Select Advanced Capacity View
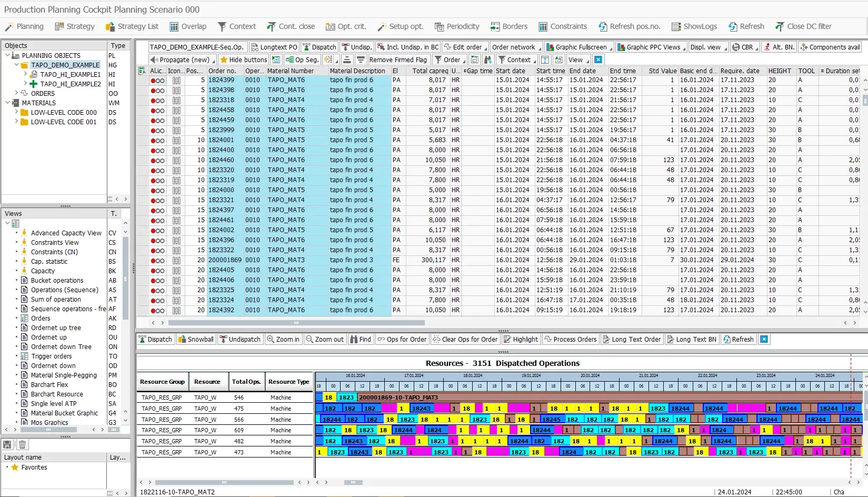The width and height of the screenshot is (868, 497). [66, 233]
